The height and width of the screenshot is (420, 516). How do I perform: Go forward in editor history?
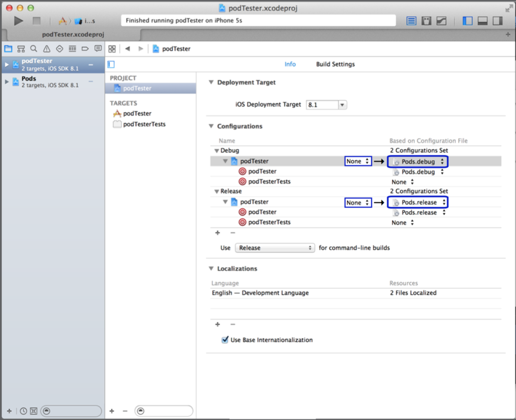pos(141,49)
